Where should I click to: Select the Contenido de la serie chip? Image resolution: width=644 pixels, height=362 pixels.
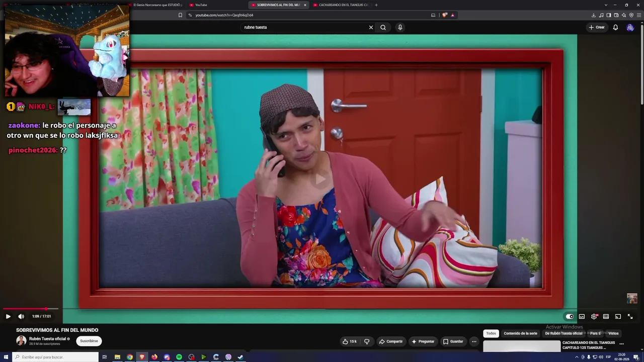(520, 333)
